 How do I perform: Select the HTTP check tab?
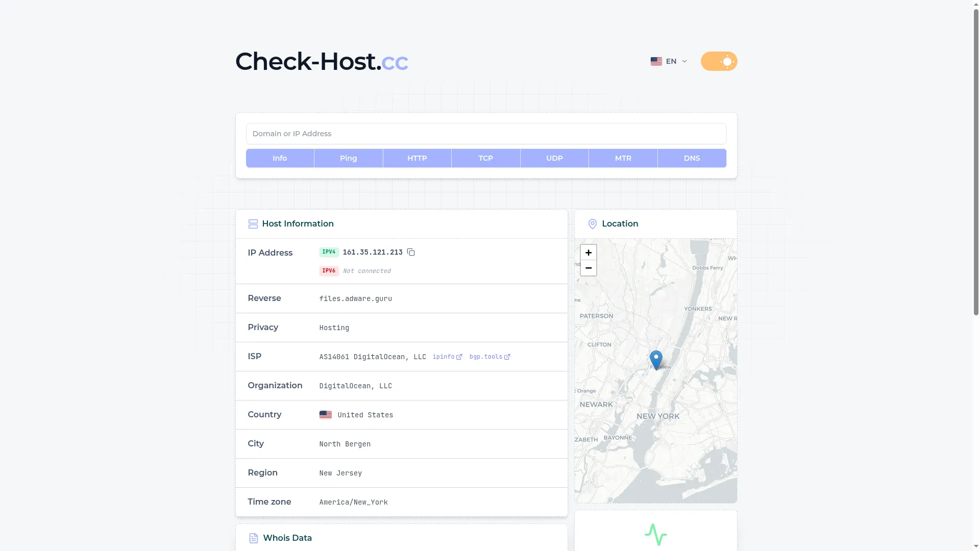pos(417,158)
